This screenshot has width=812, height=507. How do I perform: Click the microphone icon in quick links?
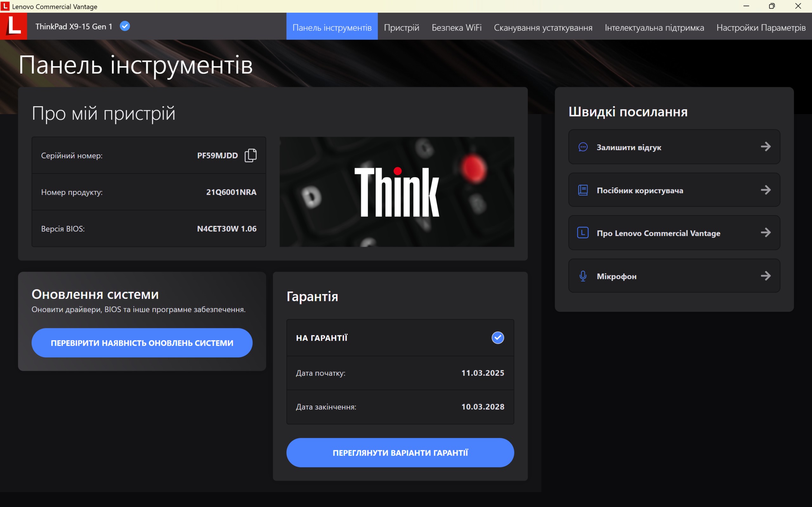click(583, 276)
